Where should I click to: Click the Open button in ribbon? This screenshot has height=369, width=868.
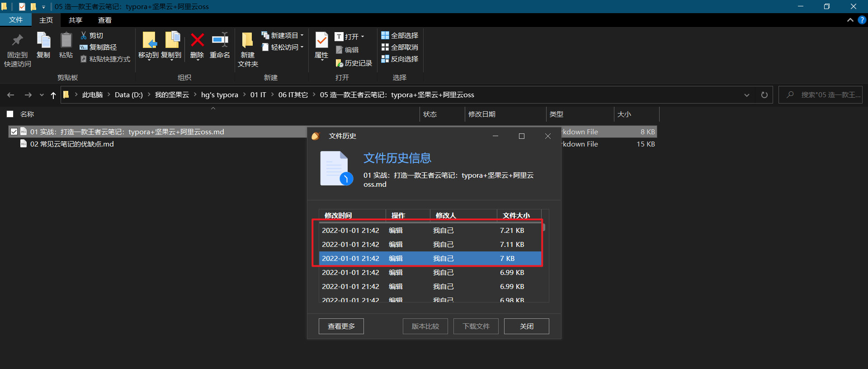[x=347, y=37]
